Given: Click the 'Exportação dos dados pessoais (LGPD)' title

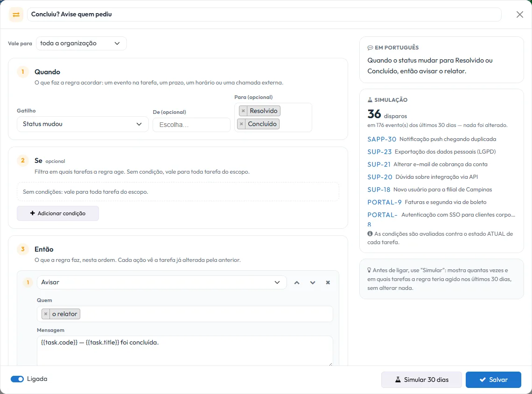Looking at the screenshot, I should pyautogui.click(x=445, y=152).
